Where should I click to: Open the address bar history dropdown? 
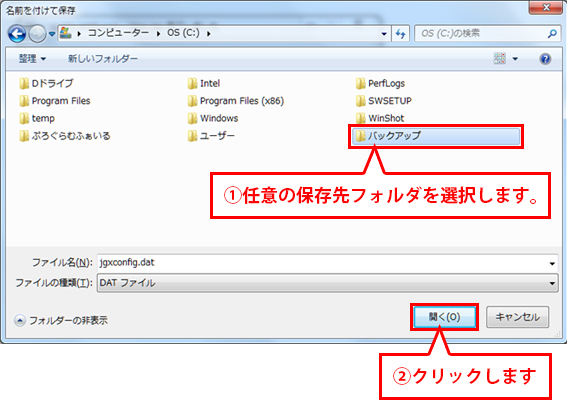(384, 34)
